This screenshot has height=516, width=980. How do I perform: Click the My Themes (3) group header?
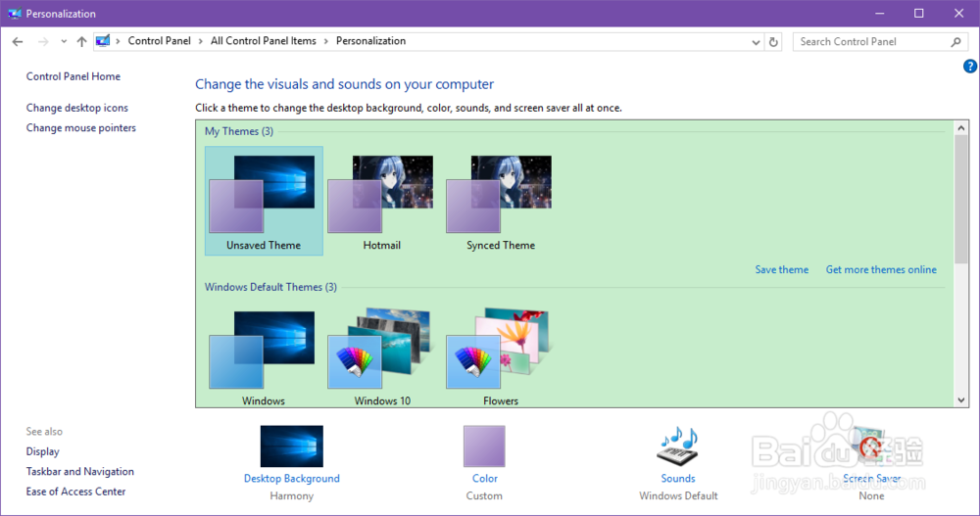pyautogui.click(x=239, y=131)
